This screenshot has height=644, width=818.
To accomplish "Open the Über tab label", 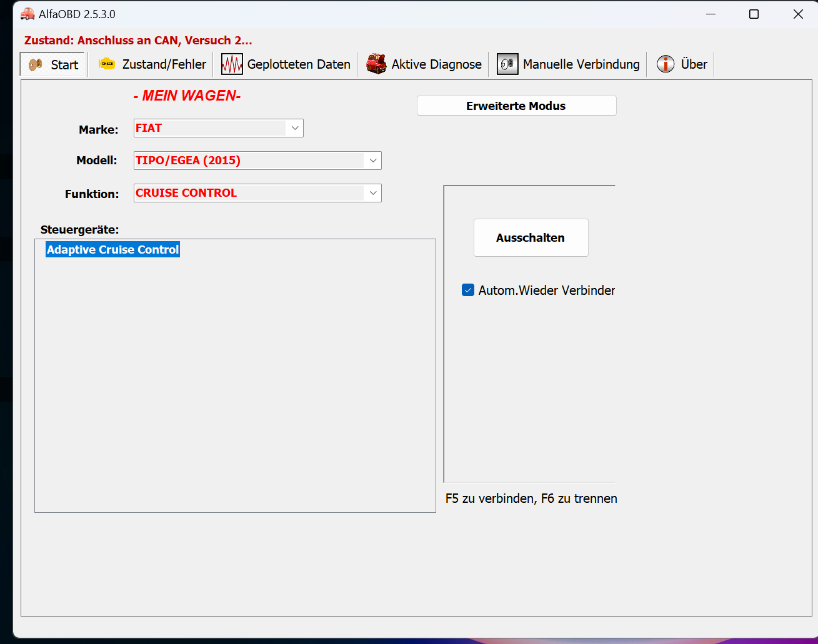I will point(694,64).
